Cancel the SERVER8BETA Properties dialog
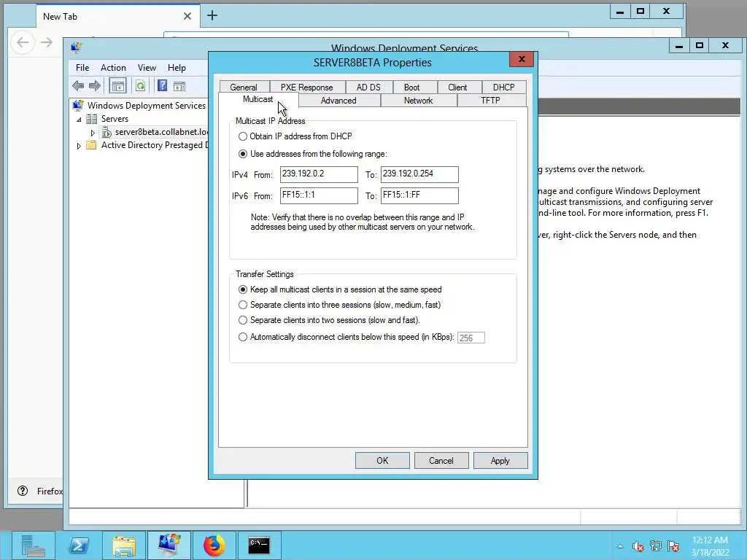Viewport: 747px width, 560px height. coord(441,461)
